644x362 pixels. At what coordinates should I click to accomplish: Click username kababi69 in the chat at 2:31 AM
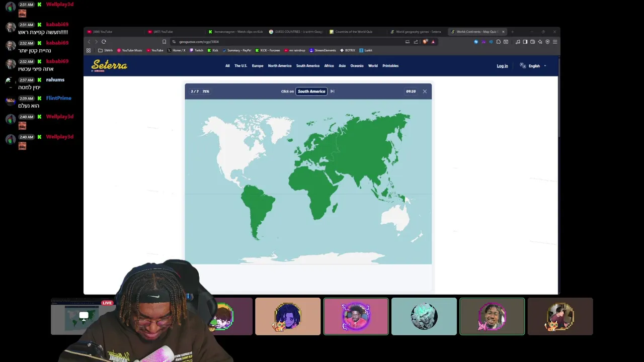[x=57, y=24]
